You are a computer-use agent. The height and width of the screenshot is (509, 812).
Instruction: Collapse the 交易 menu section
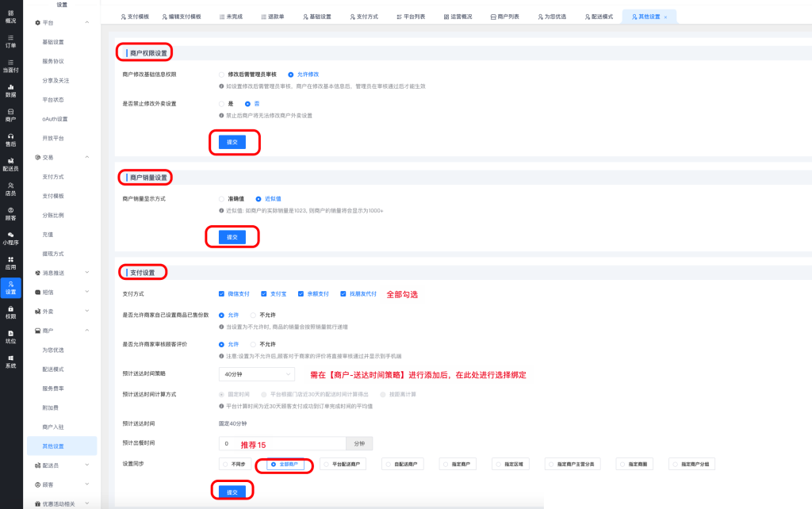point(63,157)
